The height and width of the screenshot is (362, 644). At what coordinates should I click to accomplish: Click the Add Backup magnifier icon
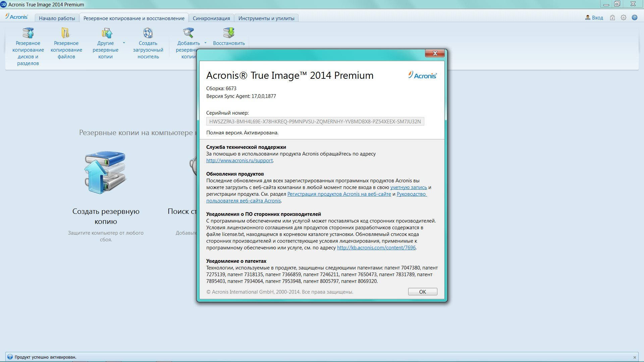[x=188, y=33]
